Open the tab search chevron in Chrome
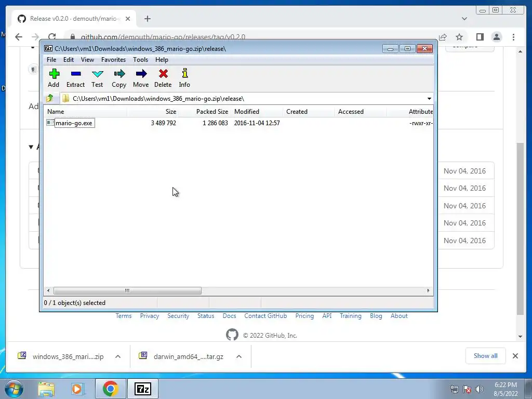This screenshot has height=399, width=532. coord(464,19)
